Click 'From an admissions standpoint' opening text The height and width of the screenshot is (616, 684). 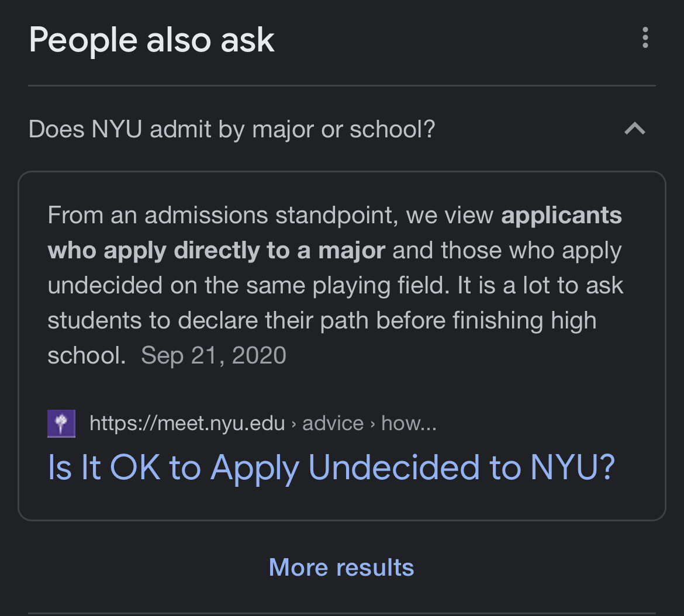pyautogui.click(x=223, y=215)
